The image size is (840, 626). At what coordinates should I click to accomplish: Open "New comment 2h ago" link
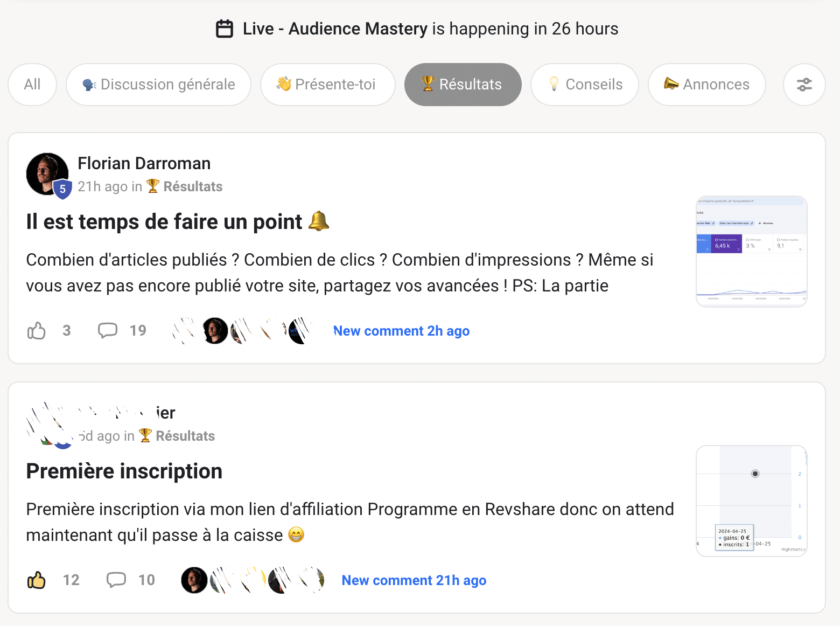coord(401,331)
